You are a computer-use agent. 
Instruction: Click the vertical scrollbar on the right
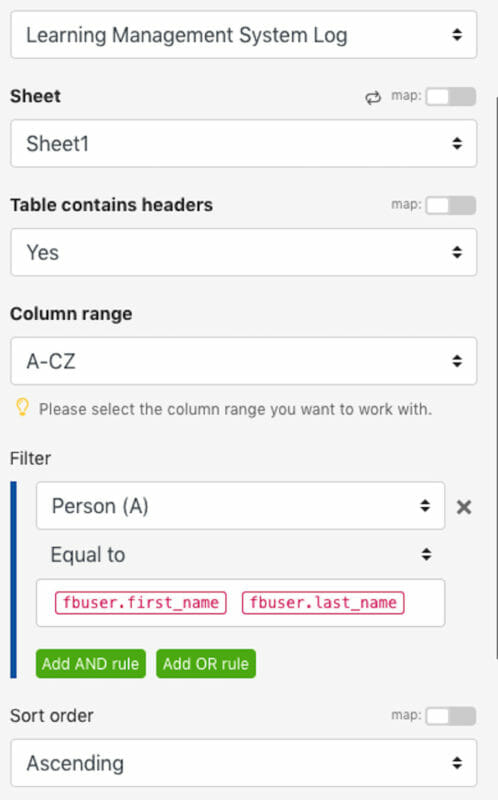coord(496,378)
